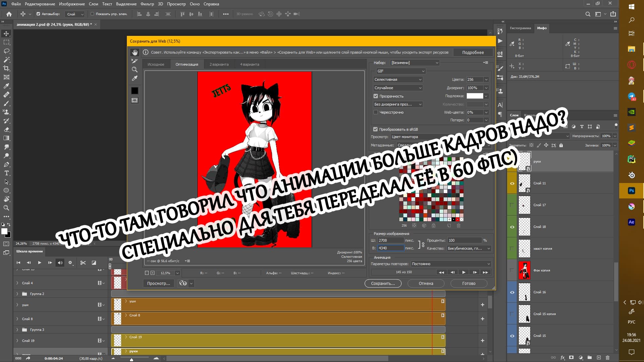Select the Eyedropper tool in Save for Web dialog
The image size is (644, 362).
[135, 78]
